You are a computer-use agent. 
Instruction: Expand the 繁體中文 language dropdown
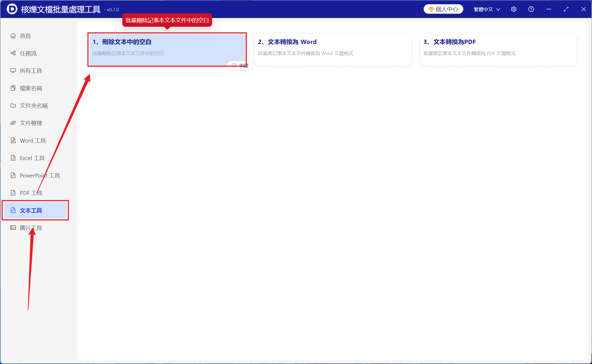click(487, 9)
